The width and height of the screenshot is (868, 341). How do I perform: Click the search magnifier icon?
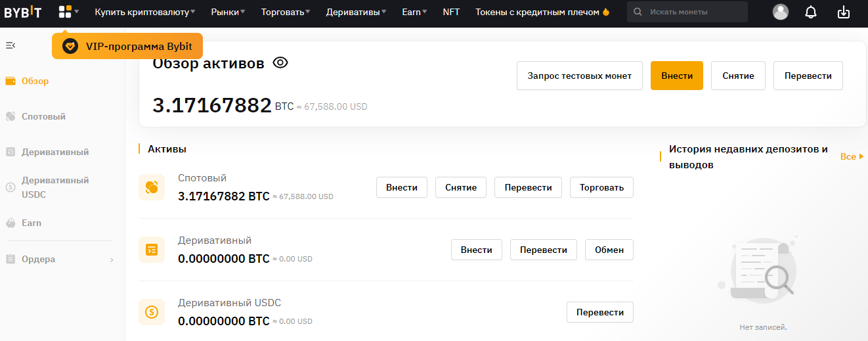[638, 12]
